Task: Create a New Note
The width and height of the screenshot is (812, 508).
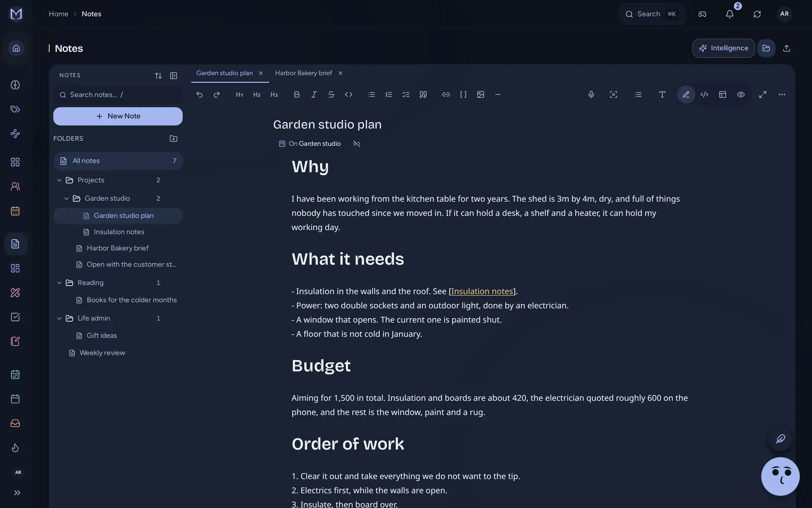Action: click(118, 116)
